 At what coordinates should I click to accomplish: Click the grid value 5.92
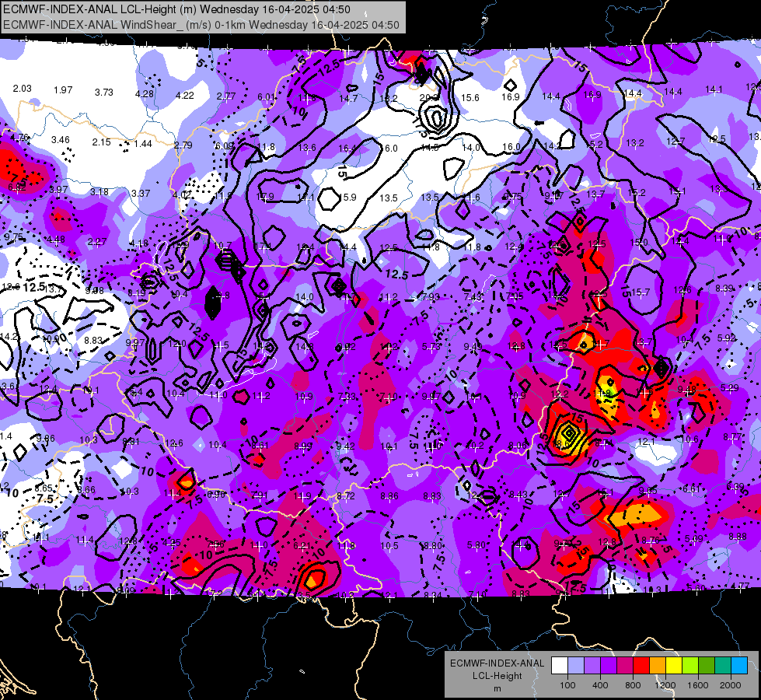click(x=727, y=338)
